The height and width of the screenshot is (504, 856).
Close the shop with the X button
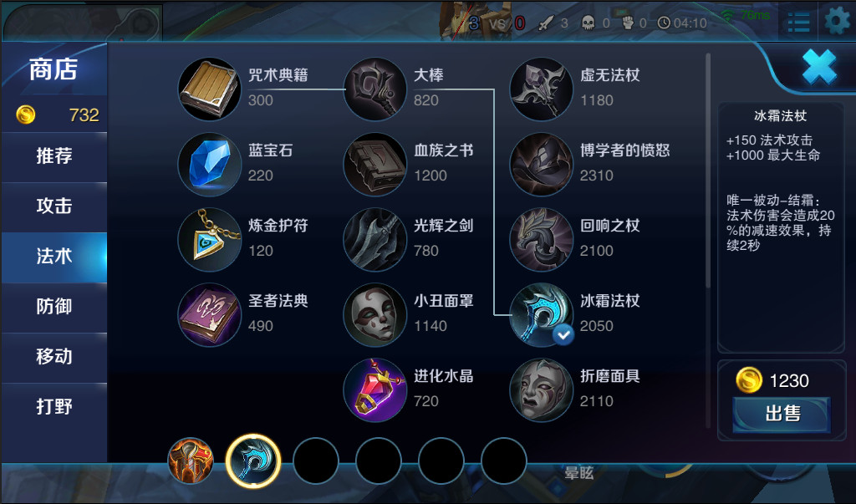pyautogui.click(x=819, y=67)
